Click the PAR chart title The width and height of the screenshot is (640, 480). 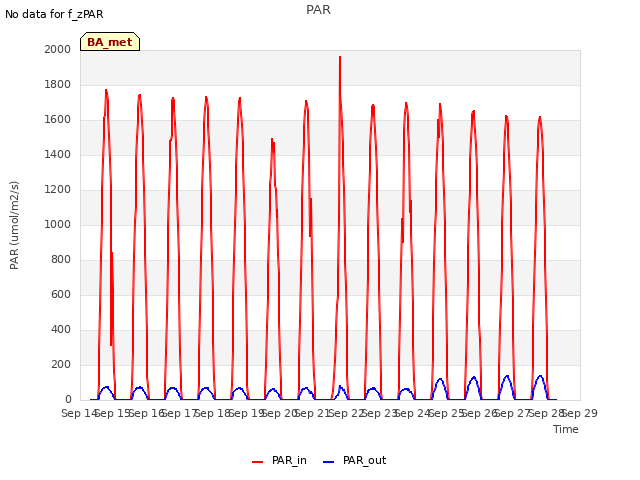318,10
